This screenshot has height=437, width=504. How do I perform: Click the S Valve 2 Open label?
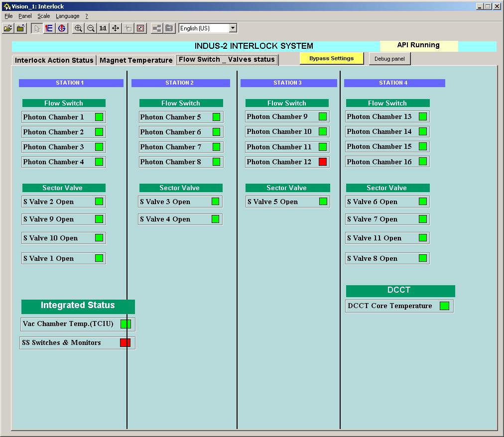pyautogui.click(x=48, y=202)
